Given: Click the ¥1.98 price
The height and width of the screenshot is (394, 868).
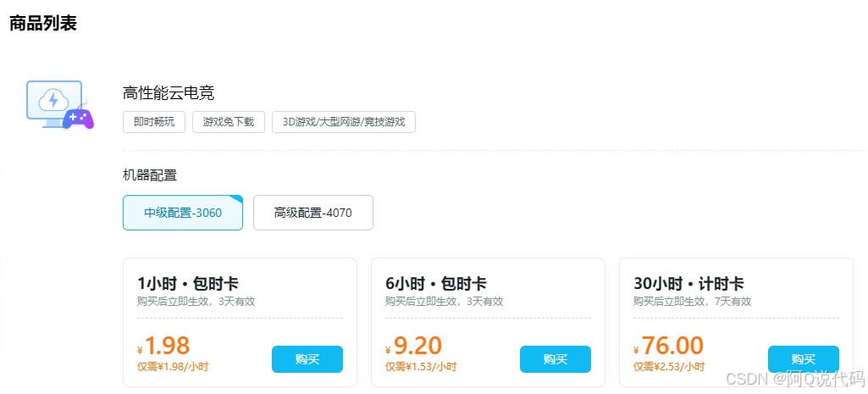Looking at the screenshot, I should click(x=166, y=346).
